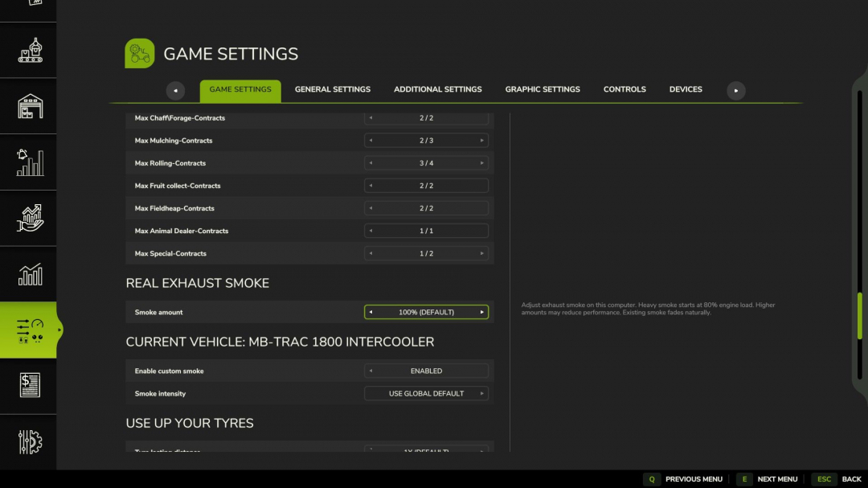Select the Smoke amount row label
This screenshot has height=488, width=868.
158,313
